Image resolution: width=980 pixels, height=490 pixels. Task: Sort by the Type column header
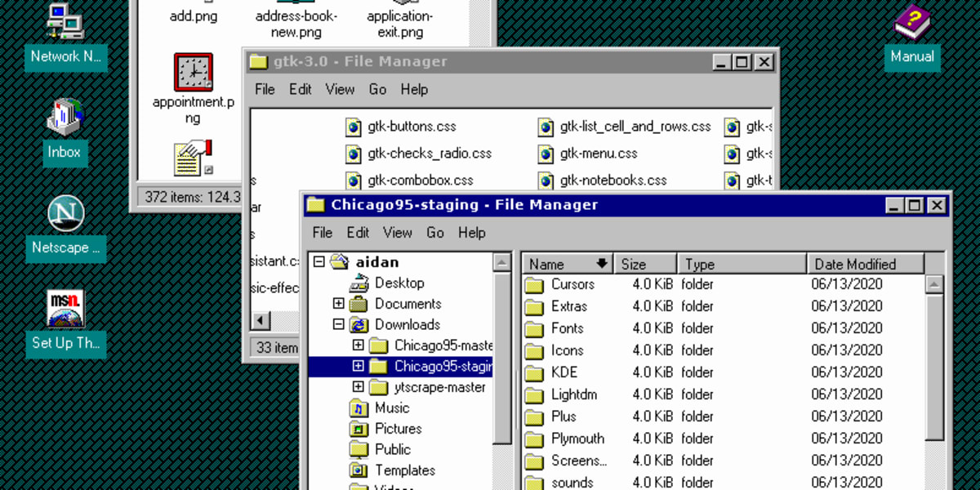[x=742, y=264]
